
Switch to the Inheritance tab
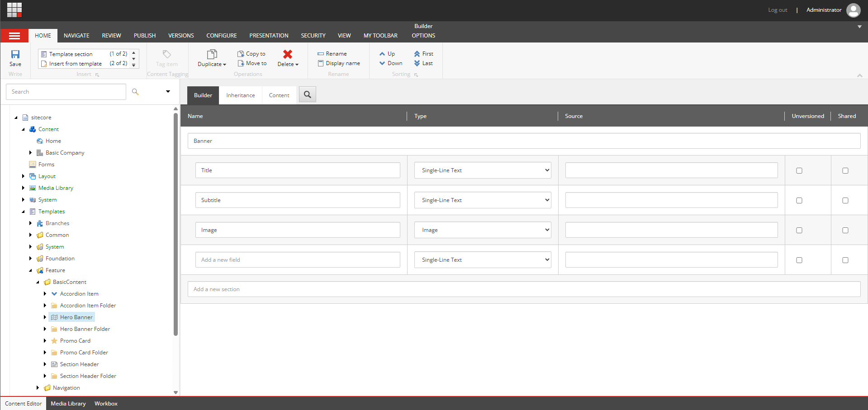[x=241, y=95]
